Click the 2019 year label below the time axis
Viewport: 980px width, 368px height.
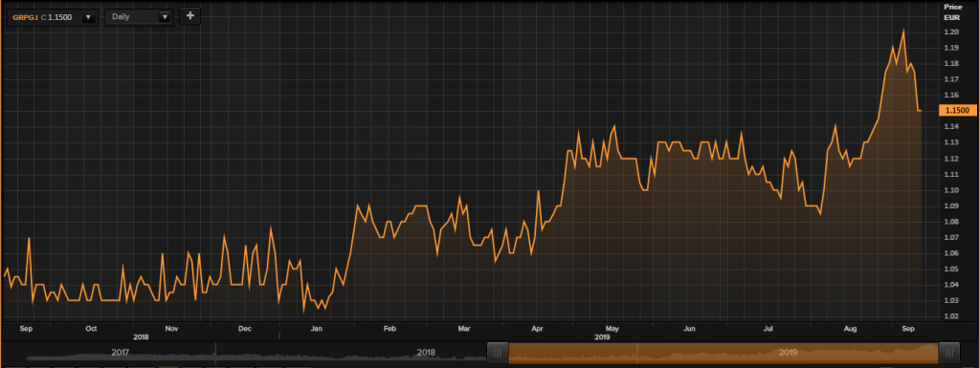coord(601,336)
